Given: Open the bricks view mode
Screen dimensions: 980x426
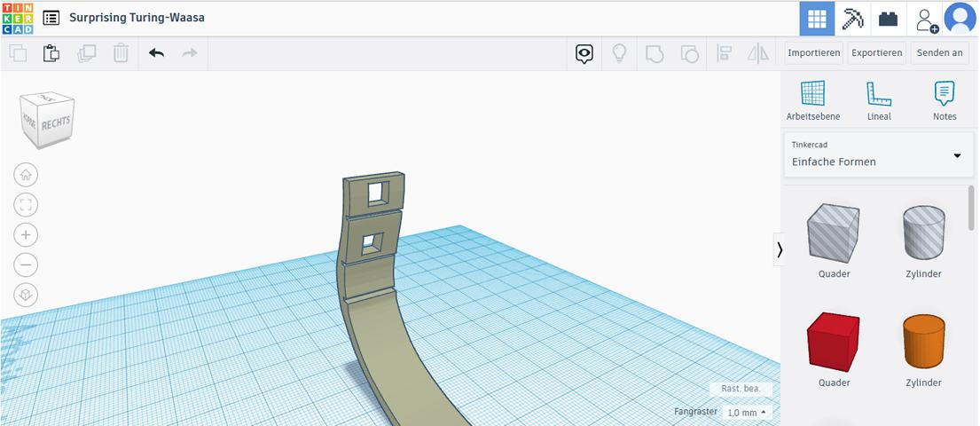Looking at the screenshot, I should (888, 19).
